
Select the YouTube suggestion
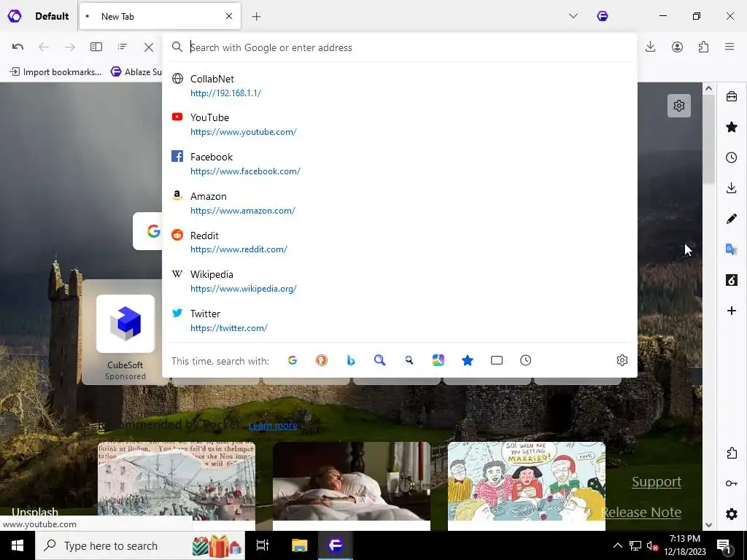[400, 124]
